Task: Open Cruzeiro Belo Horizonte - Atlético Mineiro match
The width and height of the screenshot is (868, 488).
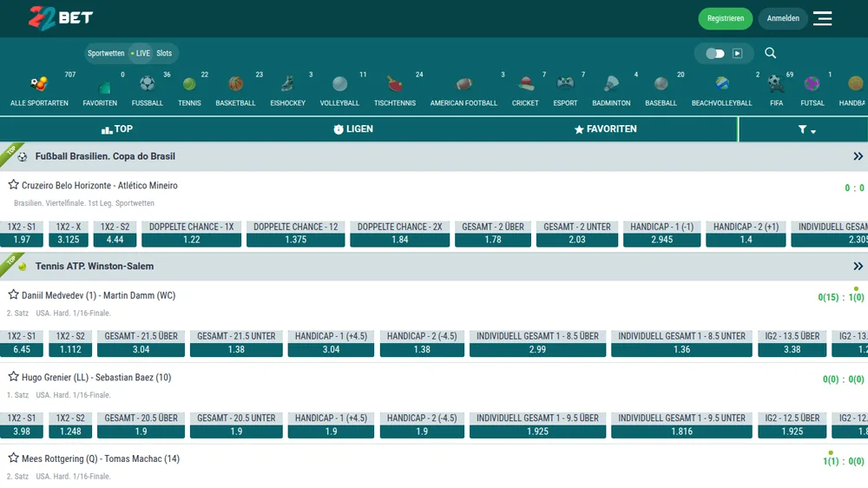Action: coord(100,186)
